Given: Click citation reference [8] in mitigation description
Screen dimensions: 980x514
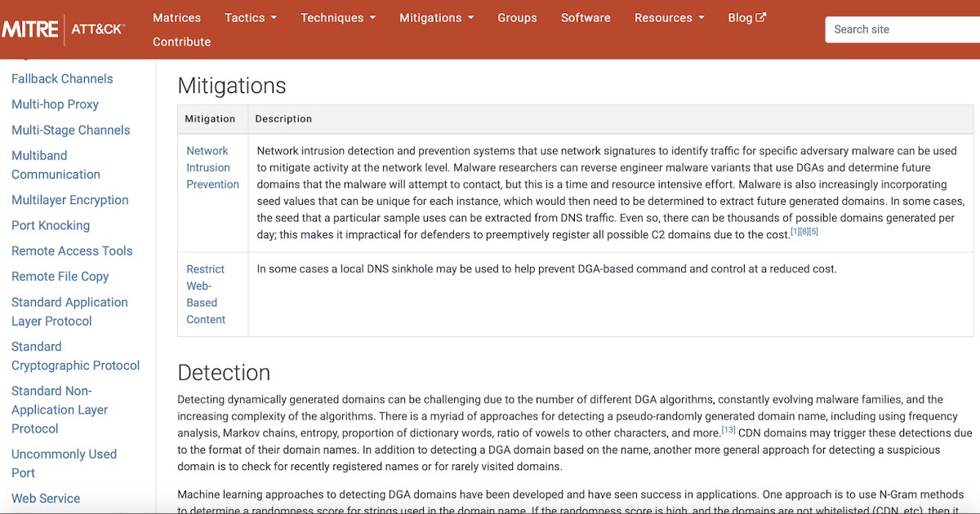Looking at the screenshot, I should click(804, 232).
